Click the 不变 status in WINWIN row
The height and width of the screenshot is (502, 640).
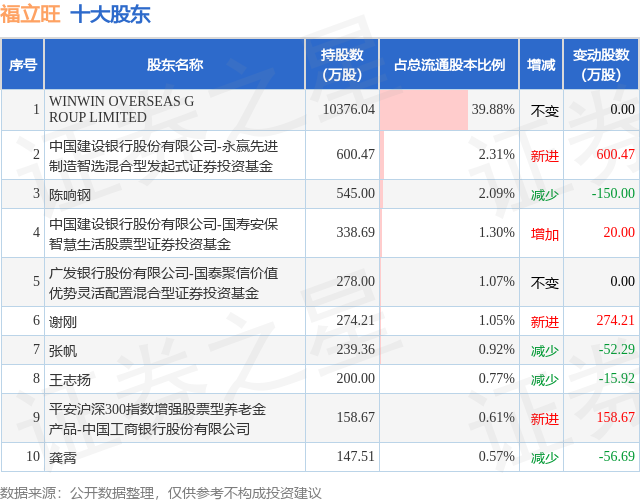point(544,111)
